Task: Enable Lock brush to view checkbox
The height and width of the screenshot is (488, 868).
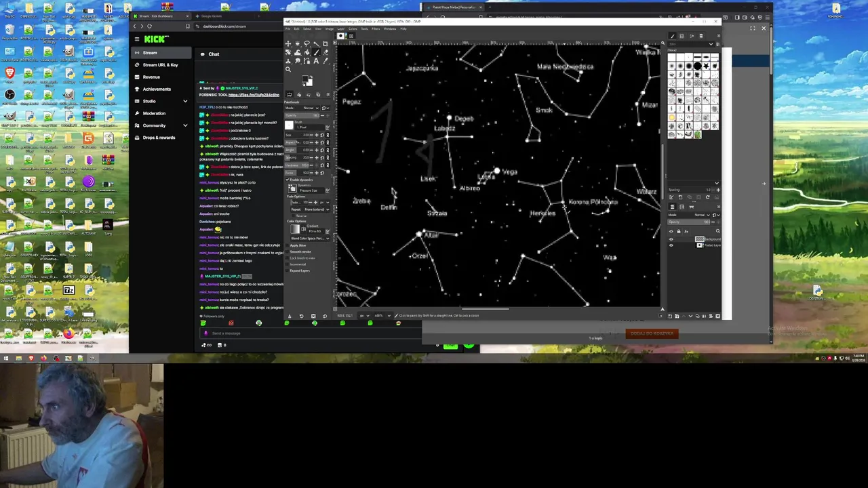Action: coord(287,258)
